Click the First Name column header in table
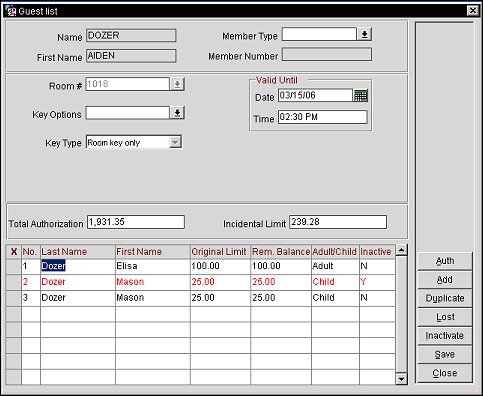This screenshot has width=483, height=396. (x=153, y=252)
